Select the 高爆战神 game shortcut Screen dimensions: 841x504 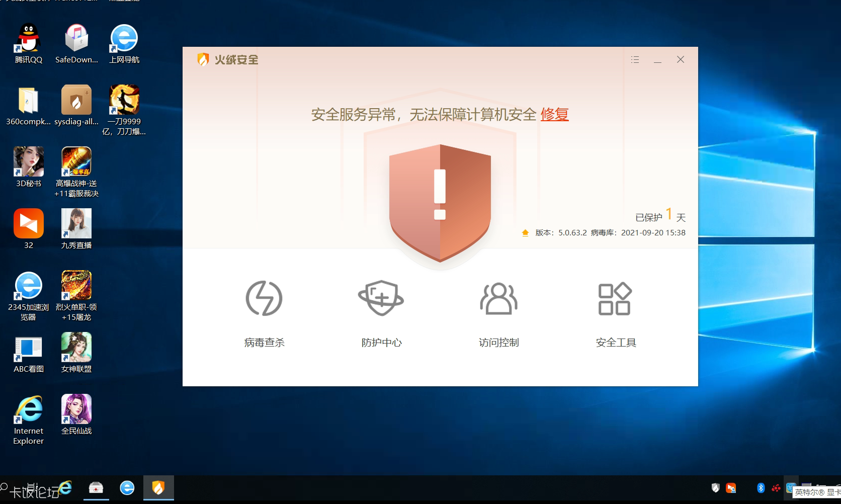[76, 172]
